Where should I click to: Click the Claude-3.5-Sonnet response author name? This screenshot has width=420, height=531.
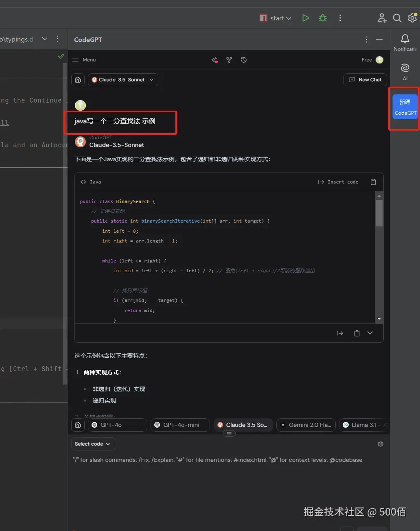tap(117, 145)
